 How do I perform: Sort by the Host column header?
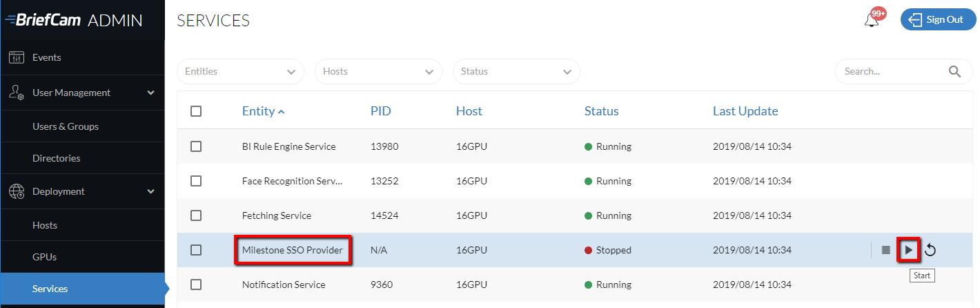click(x=469, y=111)
